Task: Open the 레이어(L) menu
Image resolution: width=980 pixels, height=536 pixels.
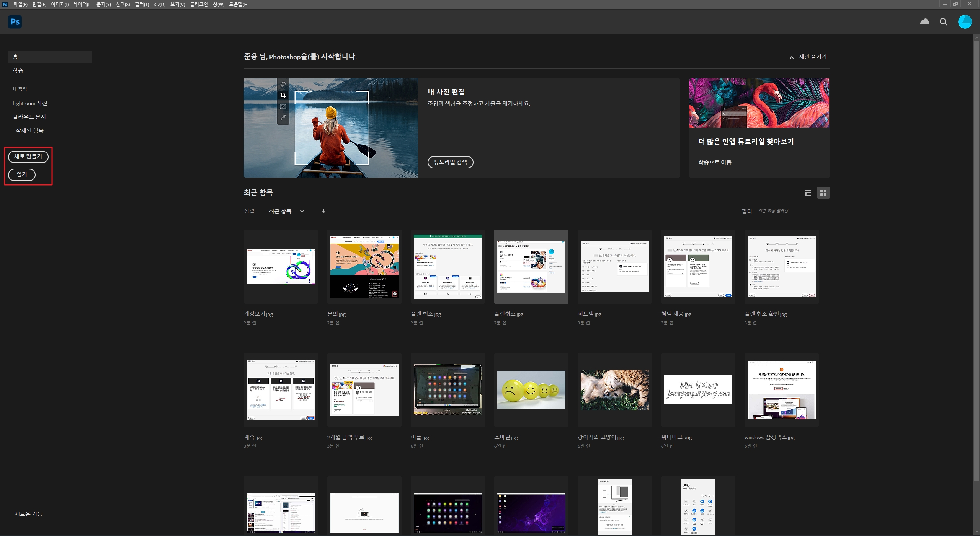Action: click(82, 4)
